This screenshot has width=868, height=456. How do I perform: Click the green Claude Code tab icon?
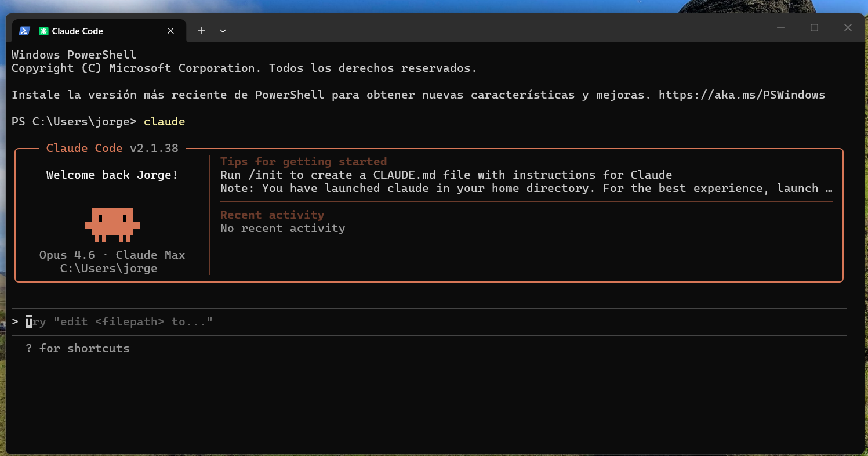click(43, 31)
